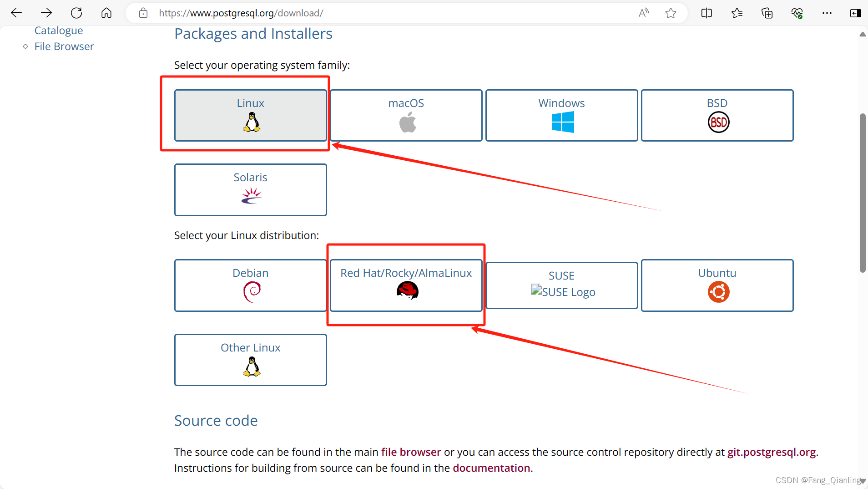This screenshot has height=489, width=868.
Task: Open the Favorites list icon
Action: point(737,13)
